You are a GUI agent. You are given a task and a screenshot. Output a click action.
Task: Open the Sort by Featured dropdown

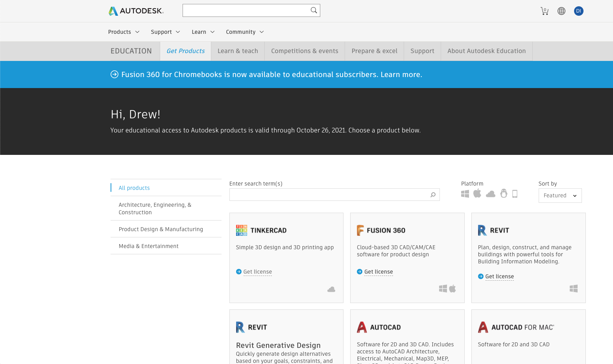tap(560, 195)
